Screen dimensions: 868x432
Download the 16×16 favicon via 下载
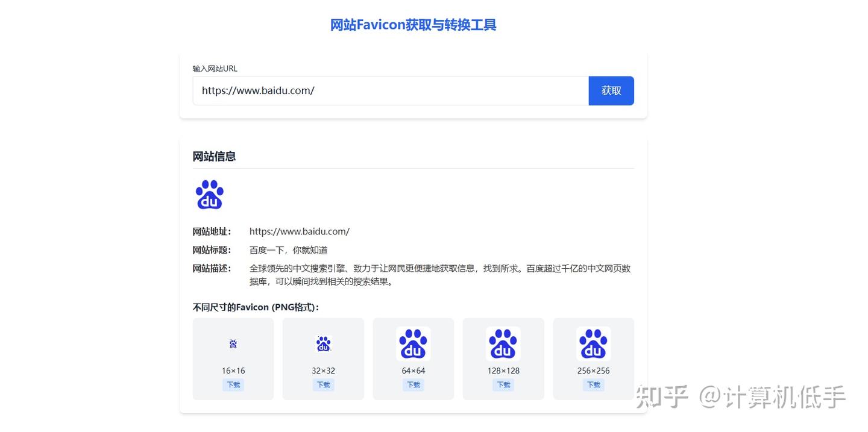click(233, 384)
